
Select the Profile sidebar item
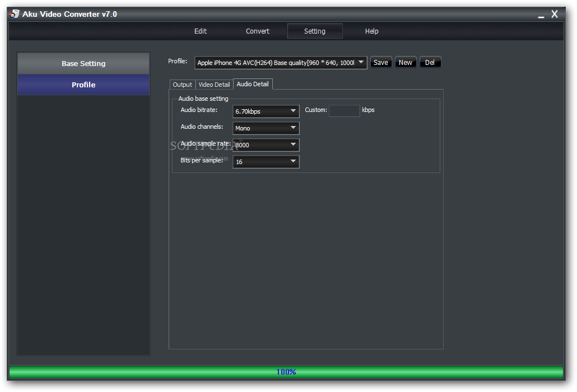tap(83, 85)
